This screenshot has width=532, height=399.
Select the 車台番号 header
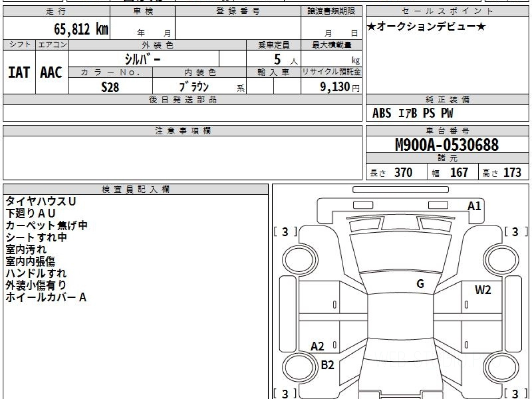coord(448,131)
